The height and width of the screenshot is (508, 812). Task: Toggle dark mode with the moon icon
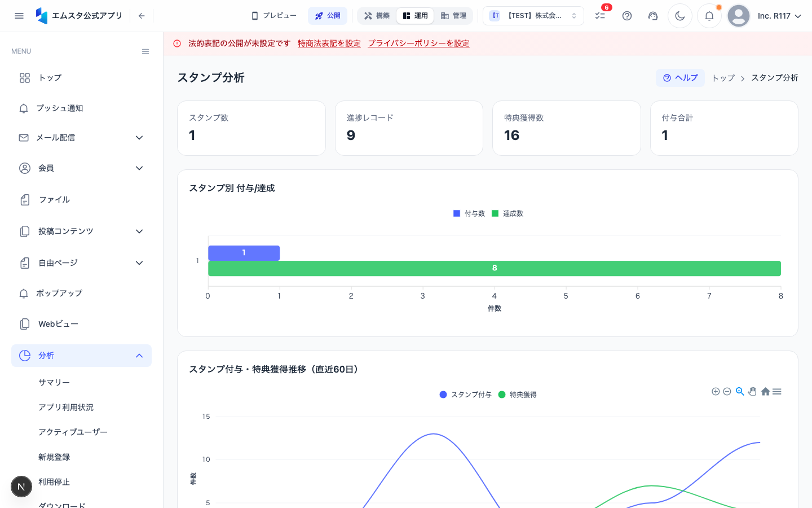tap(680, 16)
